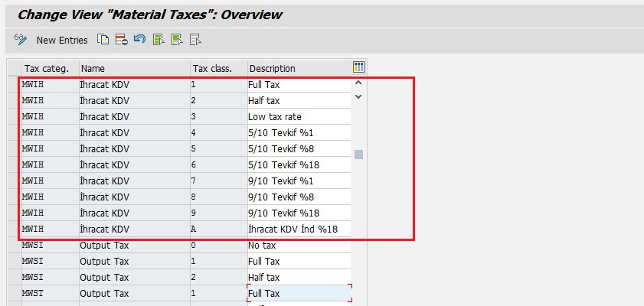Click the Tax categ. column header
This screenshot has width=644, height=306.
pyautogui.click(x=48, y=68)
